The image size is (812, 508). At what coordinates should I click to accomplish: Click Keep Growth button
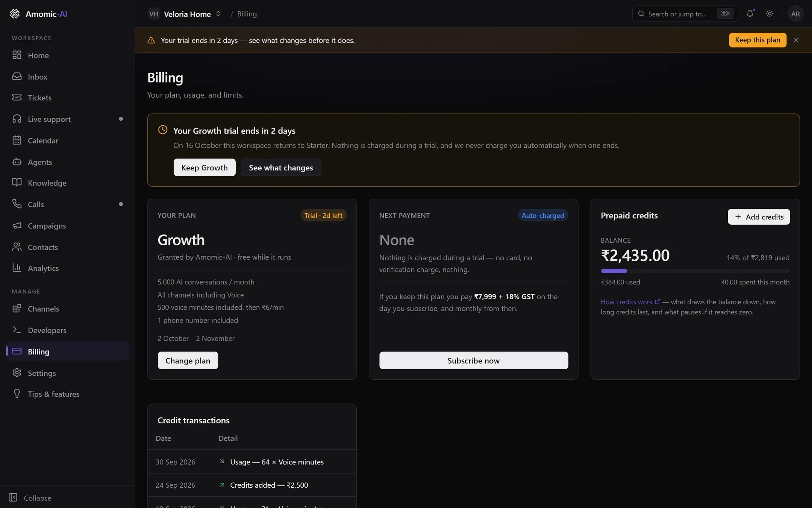click(205, 167)
